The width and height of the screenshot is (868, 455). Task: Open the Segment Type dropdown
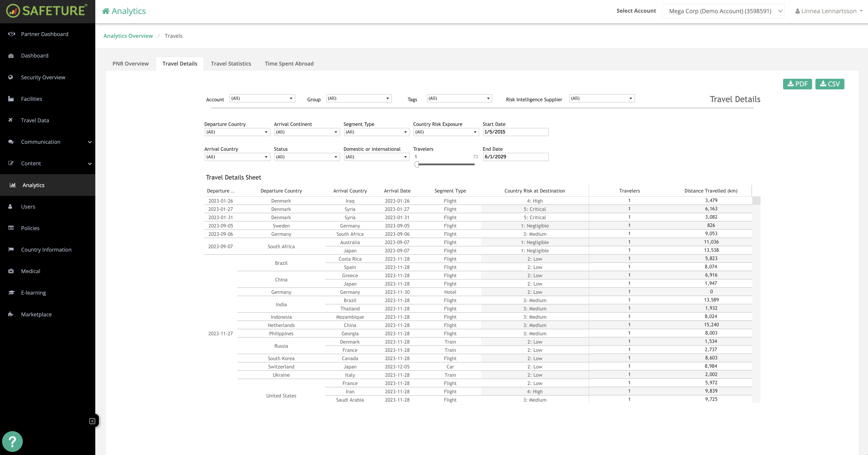[x=376, y=132]
